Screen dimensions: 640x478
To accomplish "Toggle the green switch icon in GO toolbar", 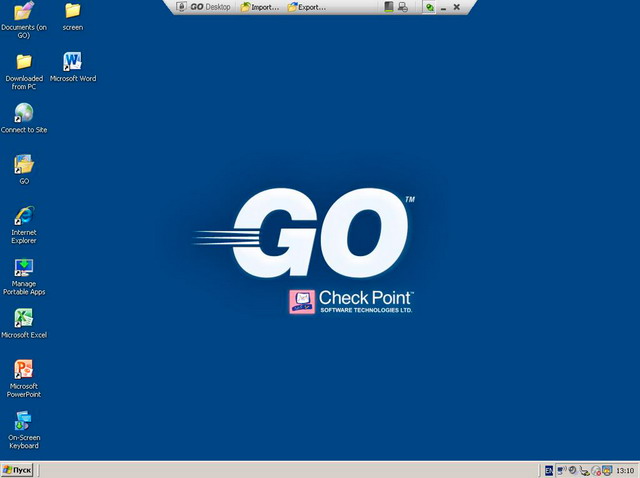I will click(x=428, y=7).
